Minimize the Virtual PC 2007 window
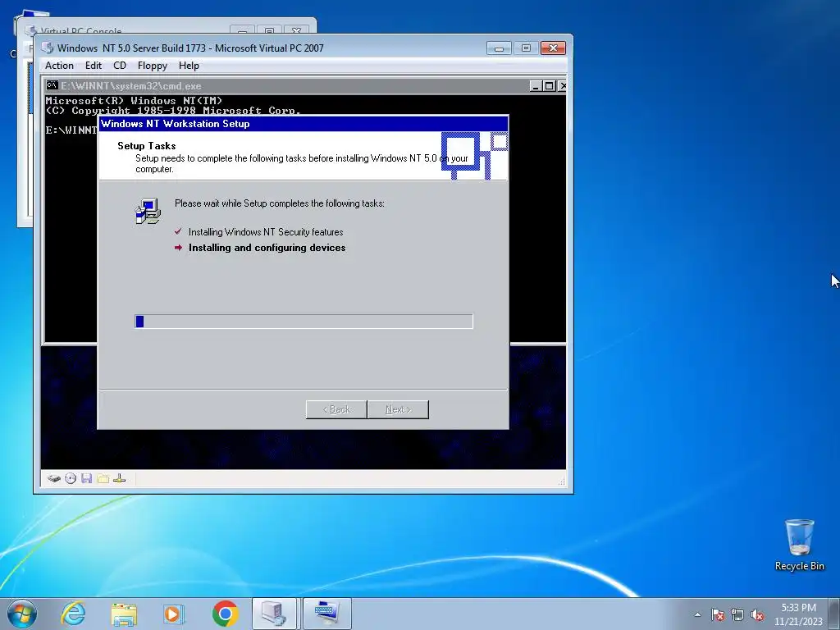This screenshot has height=630, width=840. tap(499, 48)
